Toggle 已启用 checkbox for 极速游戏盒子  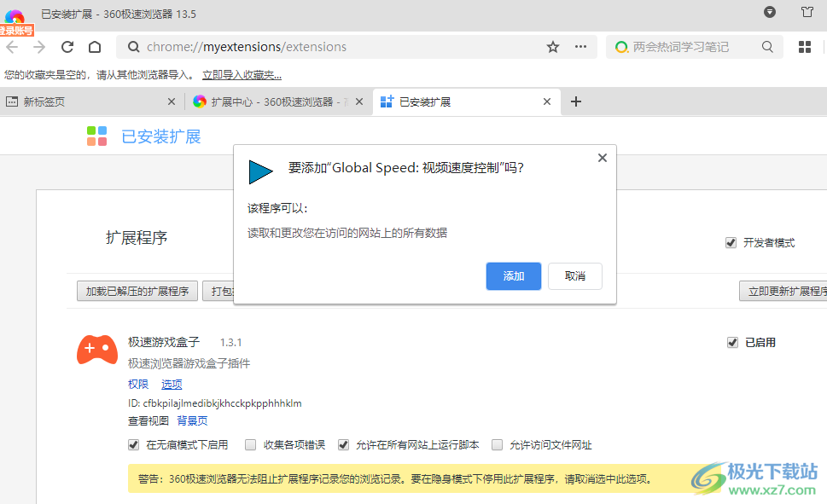732,343
